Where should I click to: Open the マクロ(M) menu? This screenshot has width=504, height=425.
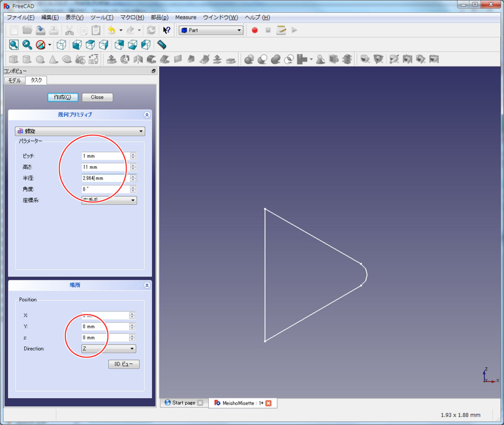132,17
